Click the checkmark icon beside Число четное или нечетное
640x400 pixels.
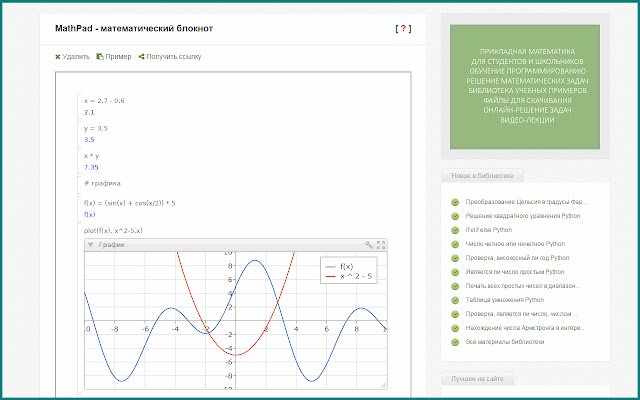[455, 244]
